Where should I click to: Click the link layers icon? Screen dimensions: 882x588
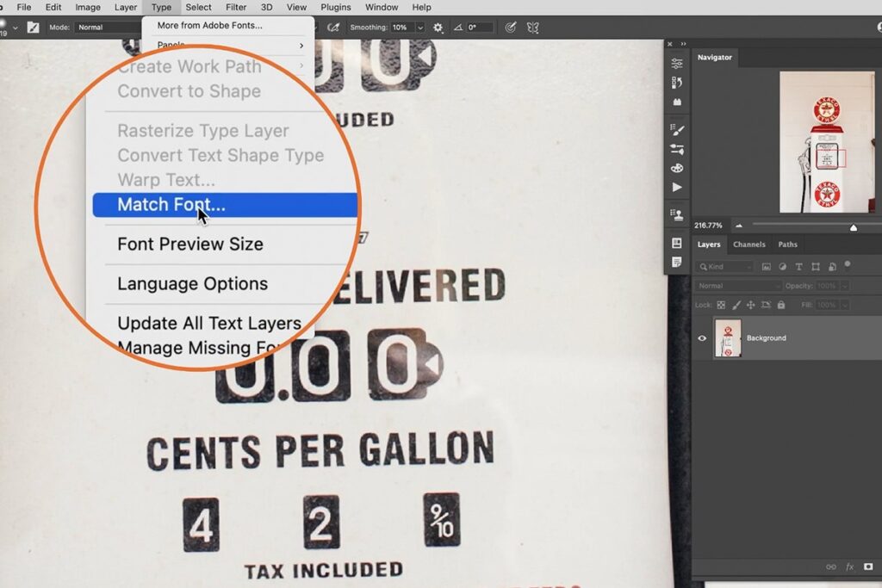click(x=830, y=566)
